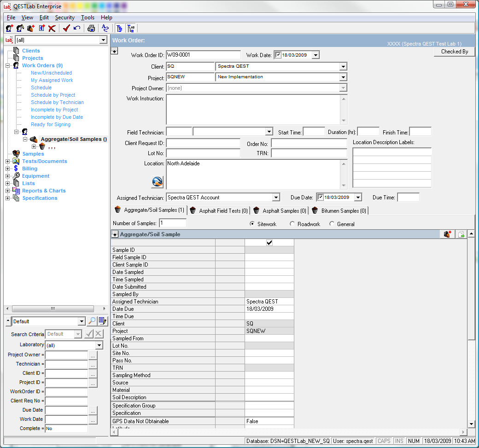Image resolution: width=479 pixels, height=448 pixels.
Task: Click the blue undo arrow icon
Action: pos(77,28)
